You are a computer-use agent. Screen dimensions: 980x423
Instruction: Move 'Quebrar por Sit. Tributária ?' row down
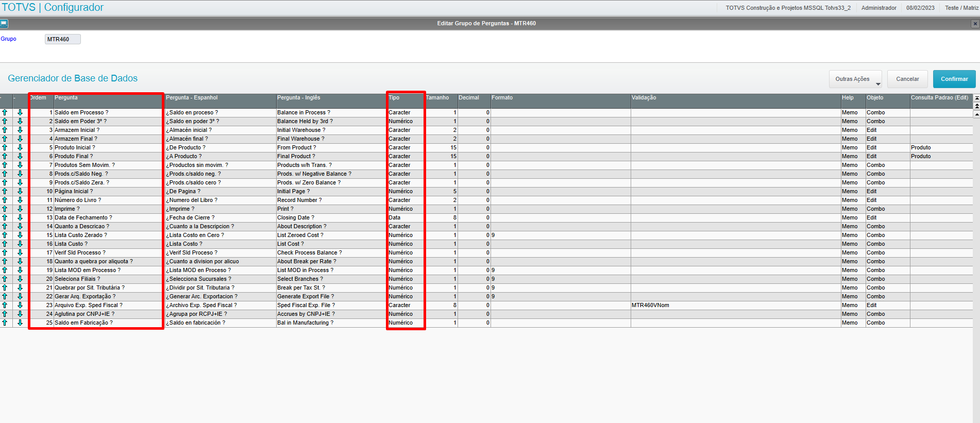20,287
